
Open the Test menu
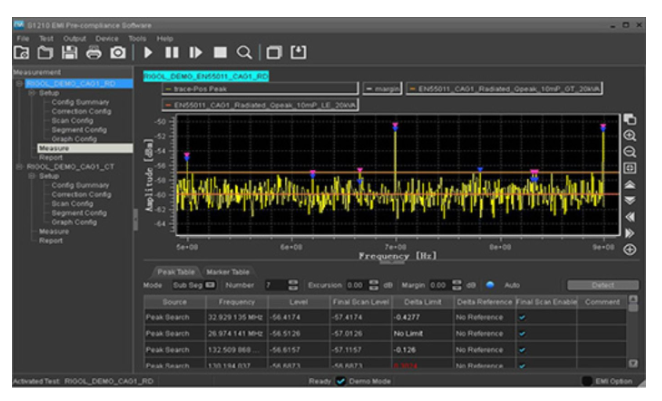[x=46, y=38]
